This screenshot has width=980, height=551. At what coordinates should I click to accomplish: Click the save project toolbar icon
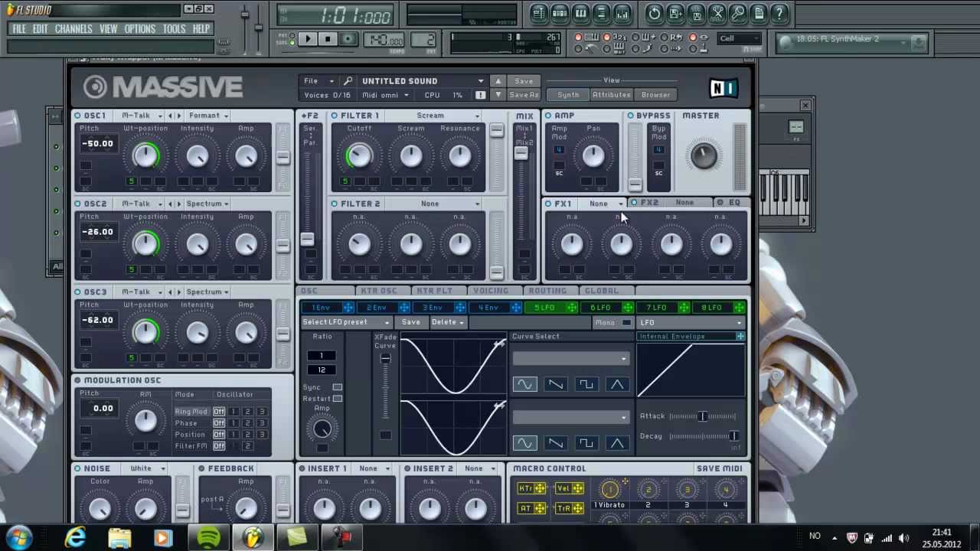675,14
